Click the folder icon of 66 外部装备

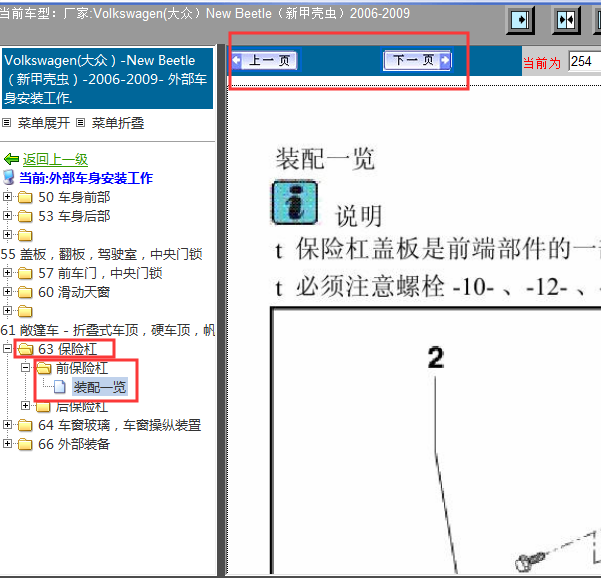coord(25,444)
